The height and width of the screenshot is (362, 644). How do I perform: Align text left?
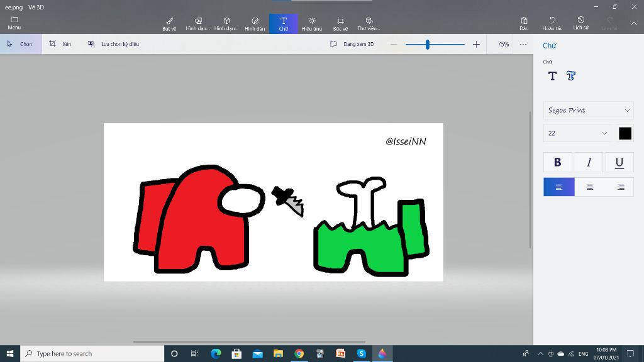pyautogui.click(x=559, y=187)
